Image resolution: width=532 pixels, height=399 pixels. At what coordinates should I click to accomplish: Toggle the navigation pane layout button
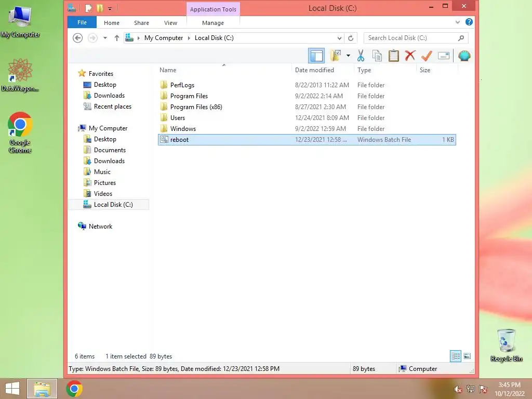316,56
